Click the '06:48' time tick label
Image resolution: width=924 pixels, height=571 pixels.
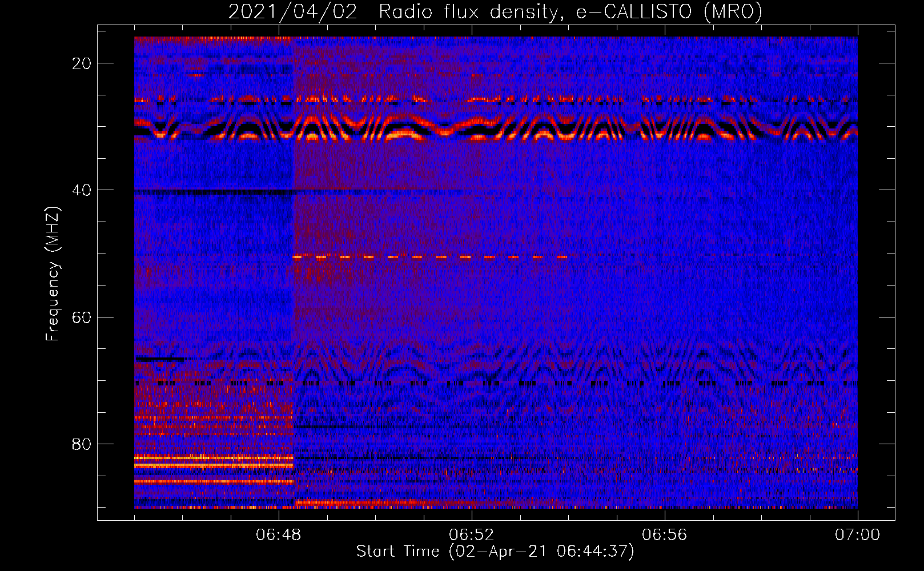point(279,535)
